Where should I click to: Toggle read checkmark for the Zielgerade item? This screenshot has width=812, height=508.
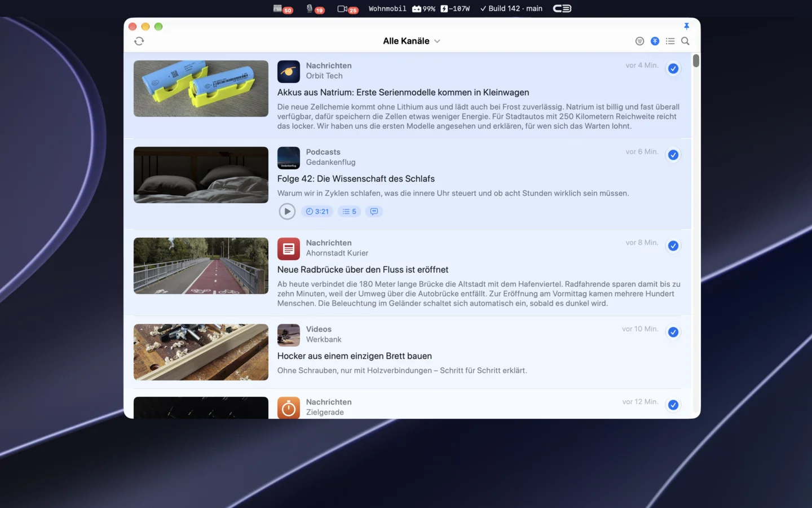click(673, 405)
